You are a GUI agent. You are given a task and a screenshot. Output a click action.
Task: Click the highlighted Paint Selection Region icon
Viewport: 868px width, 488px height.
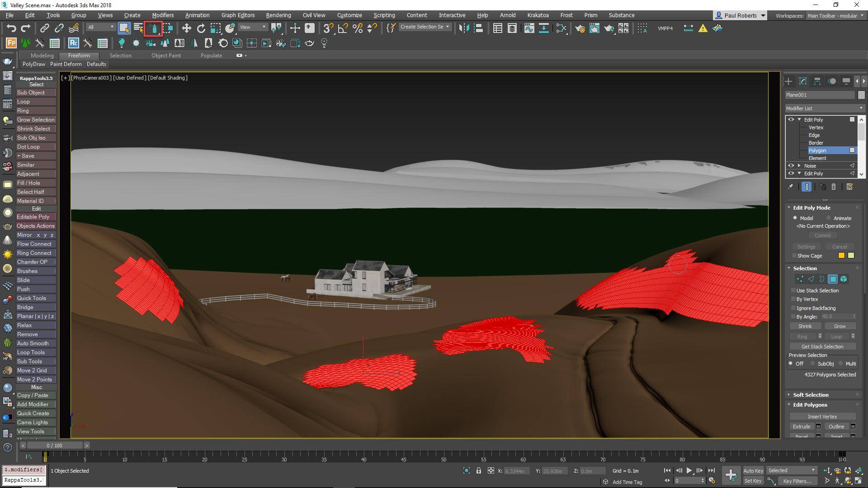click(154, 28)
